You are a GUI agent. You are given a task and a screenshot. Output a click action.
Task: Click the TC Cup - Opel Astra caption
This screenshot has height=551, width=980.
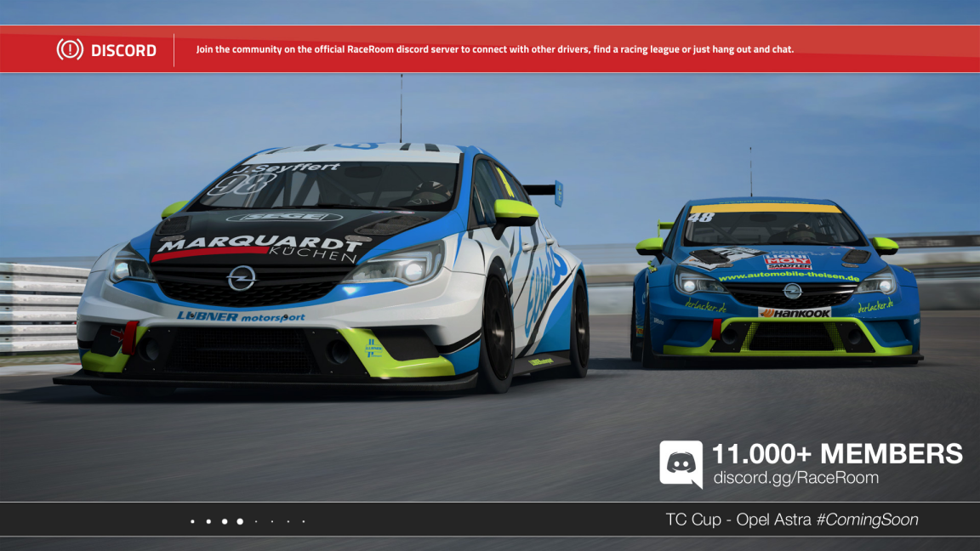738,520
